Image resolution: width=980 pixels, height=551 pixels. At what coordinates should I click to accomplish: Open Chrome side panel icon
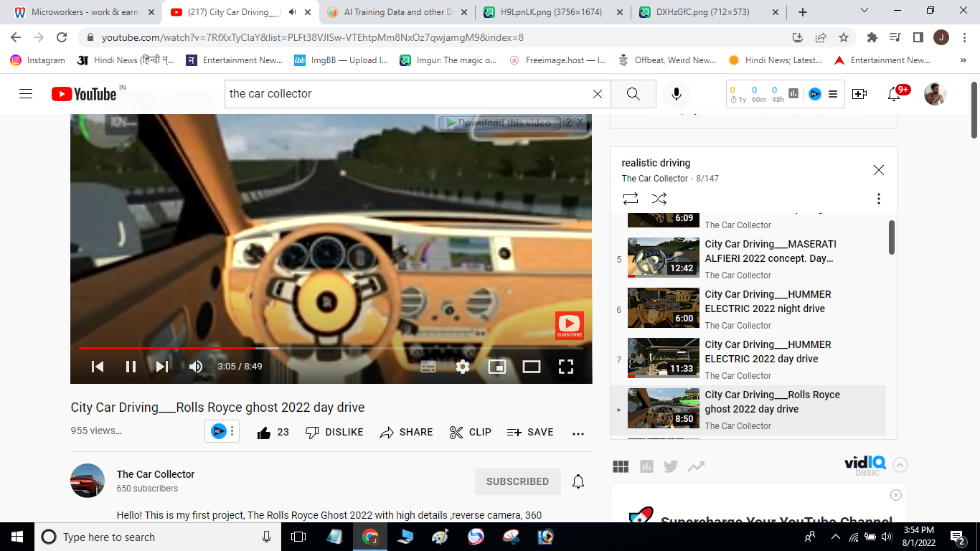[918, 37]
